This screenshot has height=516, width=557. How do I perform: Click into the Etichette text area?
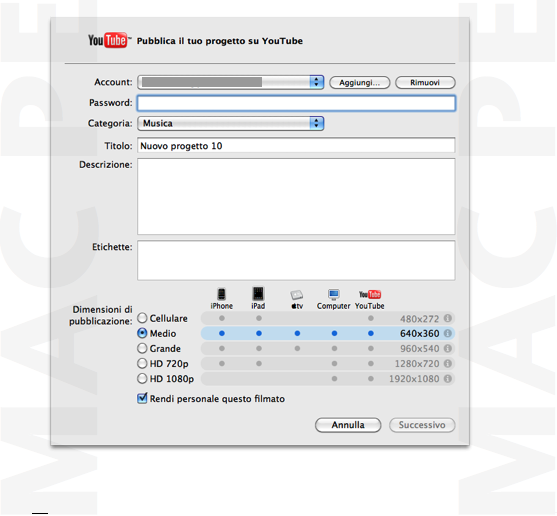tap(296, 260)
